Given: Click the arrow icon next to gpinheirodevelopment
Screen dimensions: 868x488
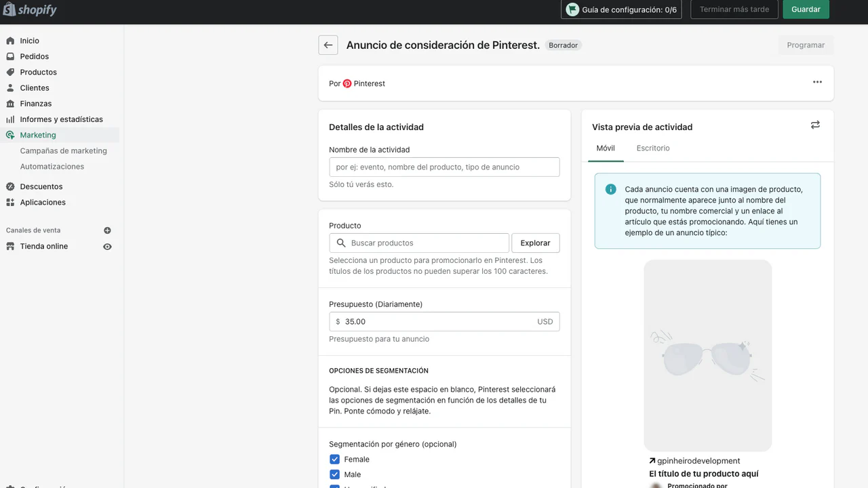Looking at the screenshot, I should [x=652, y=461].
